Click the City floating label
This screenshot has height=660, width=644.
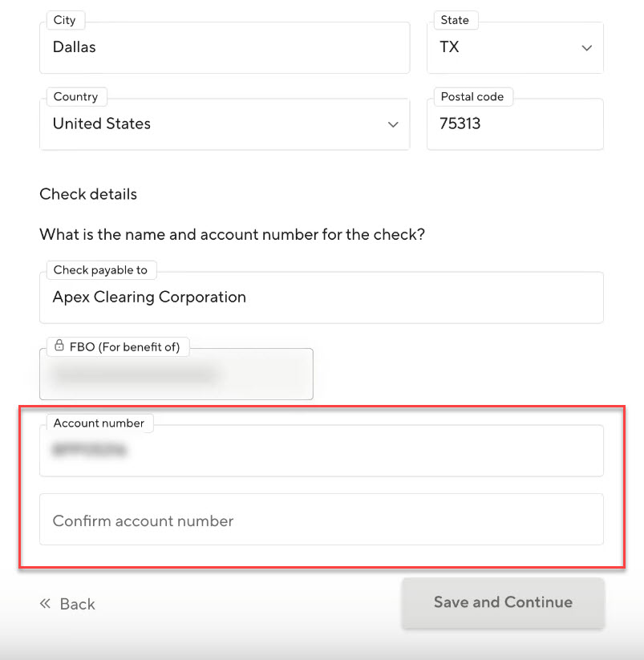[64, 20]
